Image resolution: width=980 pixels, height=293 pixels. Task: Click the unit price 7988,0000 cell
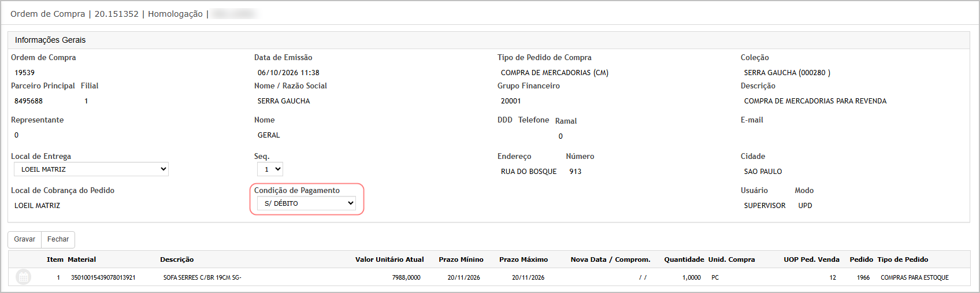pyautogui.click(x=406, y=277)
